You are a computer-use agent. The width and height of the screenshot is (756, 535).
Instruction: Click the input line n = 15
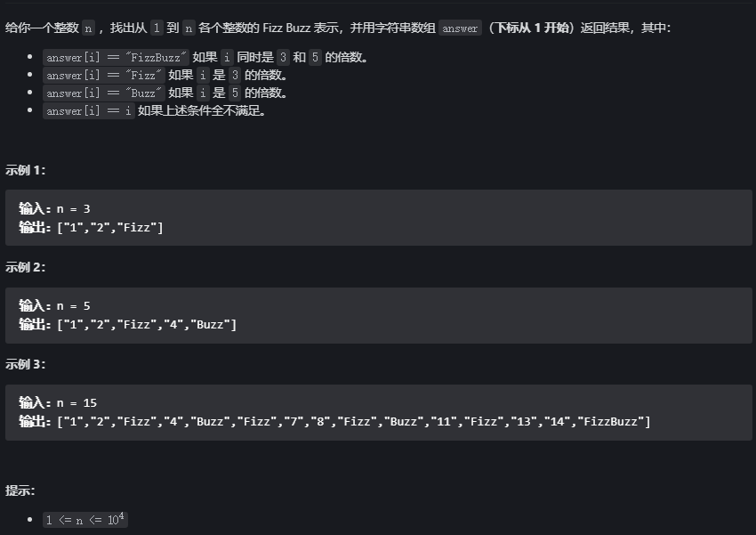tap(58, 403)
